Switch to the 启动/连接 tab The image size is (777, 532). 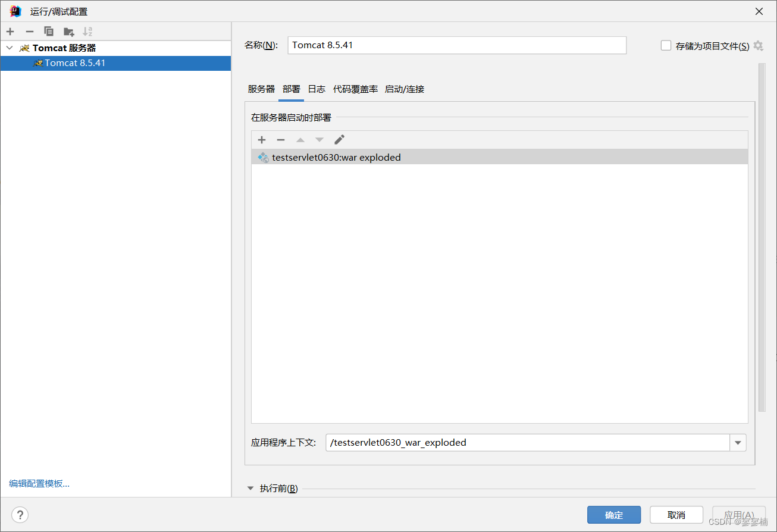[405, 89]
